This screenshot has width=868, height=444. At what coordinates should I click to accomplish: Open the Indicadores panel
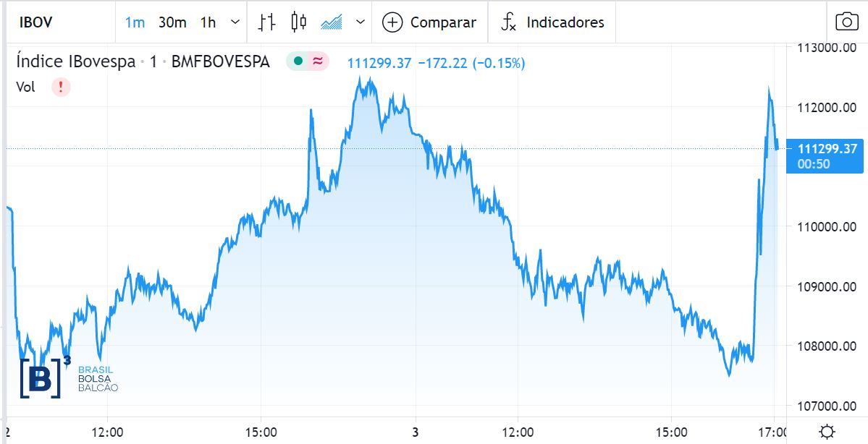553,22
